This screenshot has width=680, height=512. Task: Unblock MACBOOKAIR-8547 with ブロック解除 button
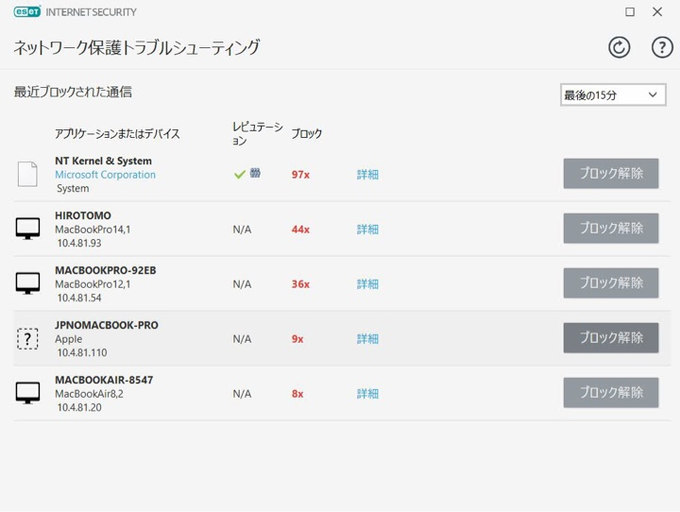611,393
